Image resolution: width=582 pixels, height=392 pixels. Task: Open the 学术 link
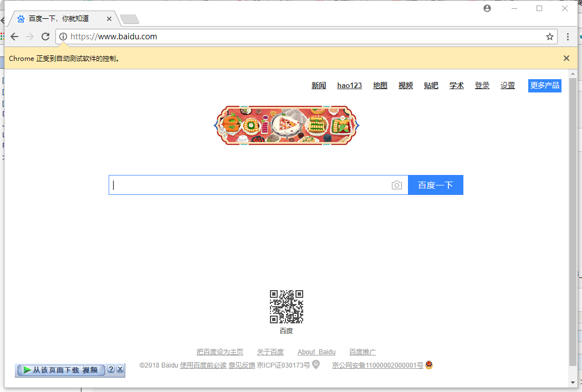pyautogui.click(x=457, y=85)
